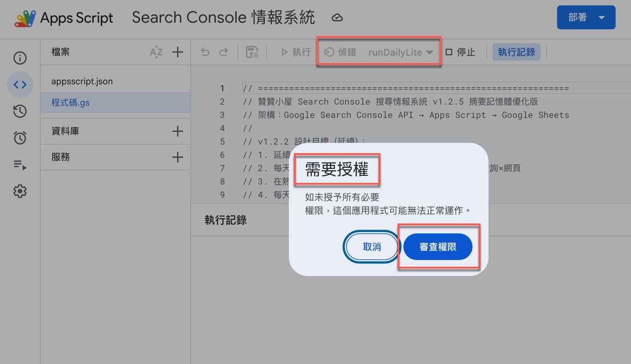
Task: Add a new file with plus icon
Action: 178,52
